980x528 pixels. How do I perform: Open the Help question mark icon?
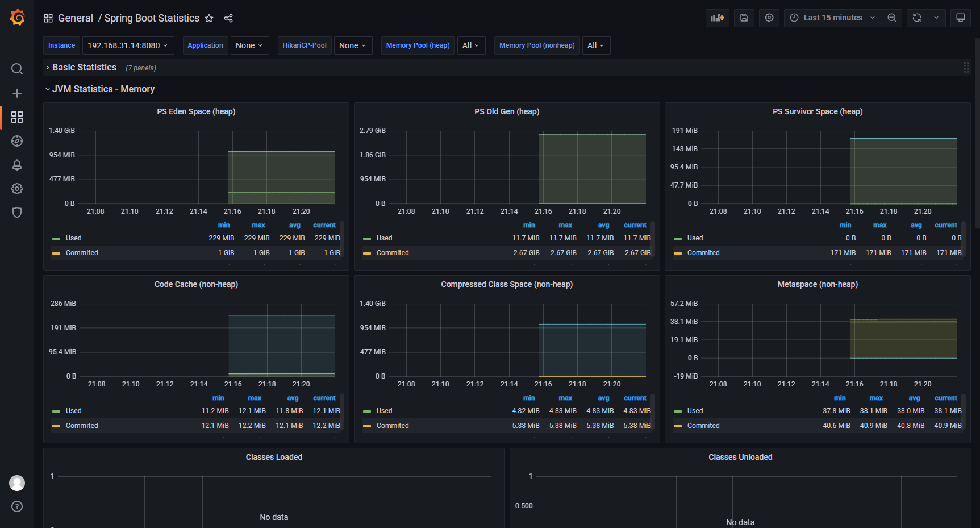coord(17,506)
